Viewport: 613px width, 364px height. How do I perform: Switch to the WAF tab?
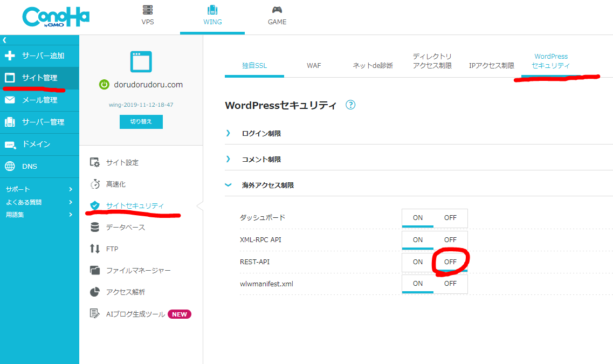314,65
